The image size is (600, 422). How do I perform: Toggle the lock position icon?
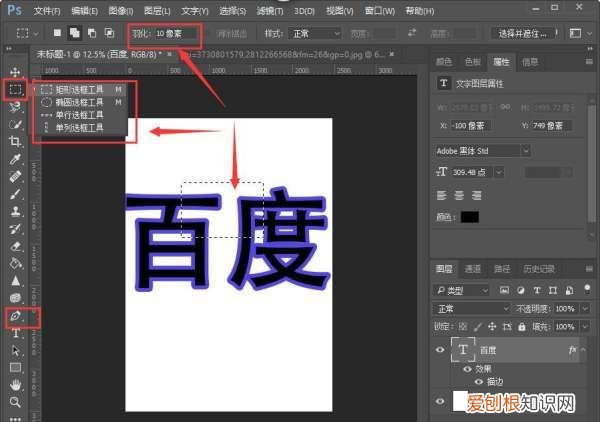click(492, 327)
